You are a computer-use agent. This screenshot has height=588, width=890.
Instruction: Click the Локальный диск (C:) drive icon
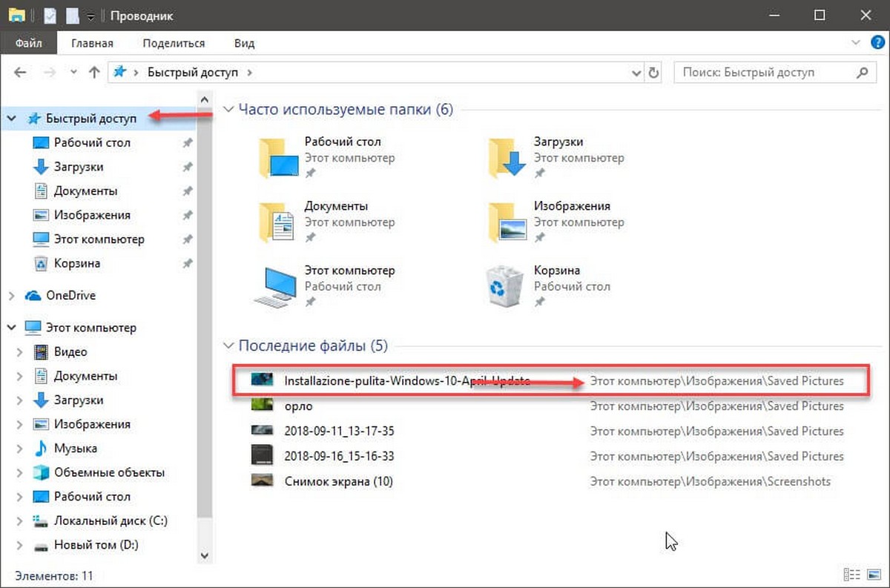42,521
